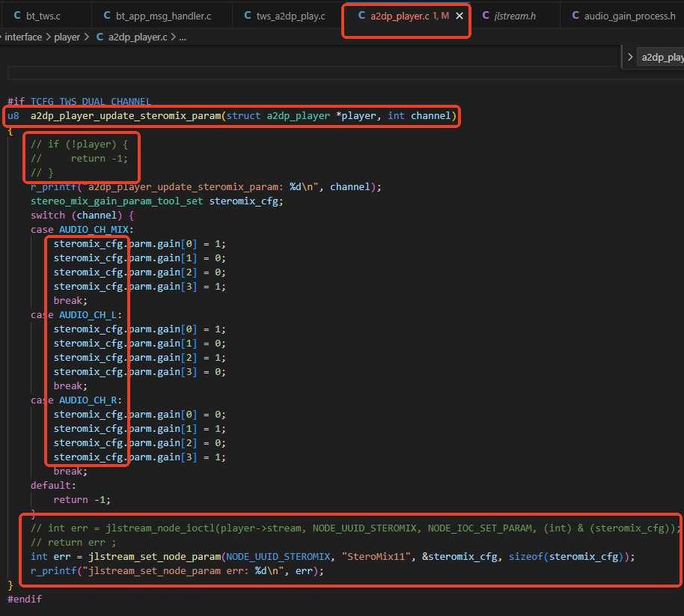The height and width of the screenshot is (616, 684).
Task: Click the break statement under AUDIO_CH_L
Action: point(70,386)
